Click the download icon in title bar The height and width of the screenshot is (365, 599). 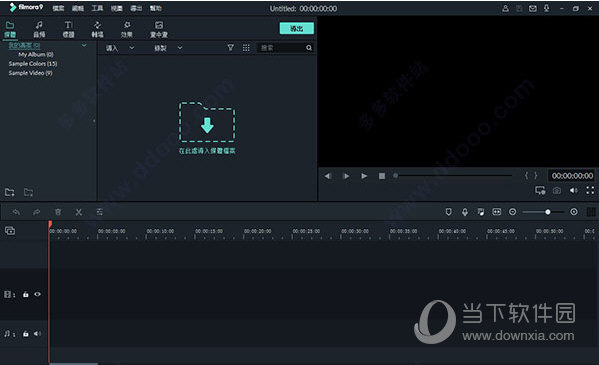pos(546,8)
